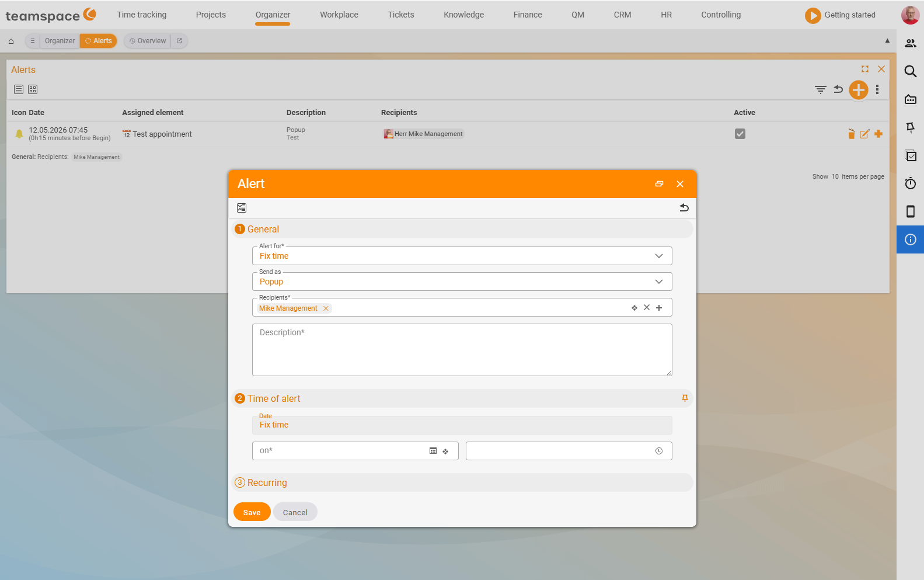Click the orange add alert plus button

click(858, 90)
